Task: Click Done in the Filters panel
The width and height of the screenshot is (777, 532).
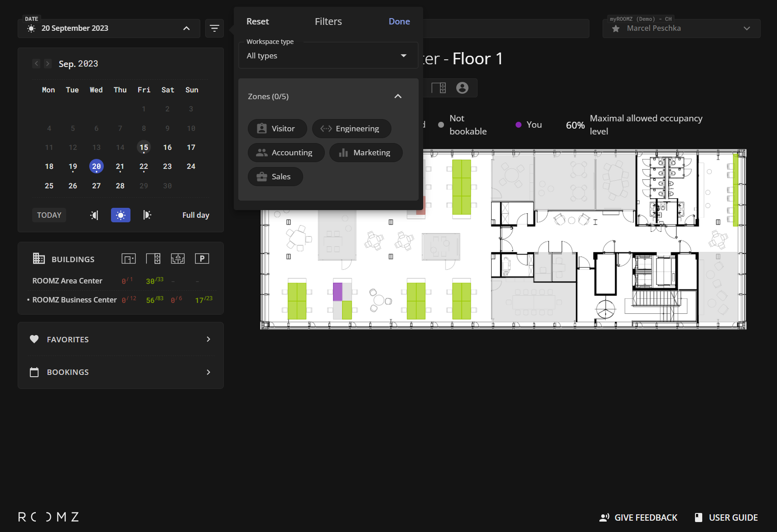Action: click(x=399, y=21)
